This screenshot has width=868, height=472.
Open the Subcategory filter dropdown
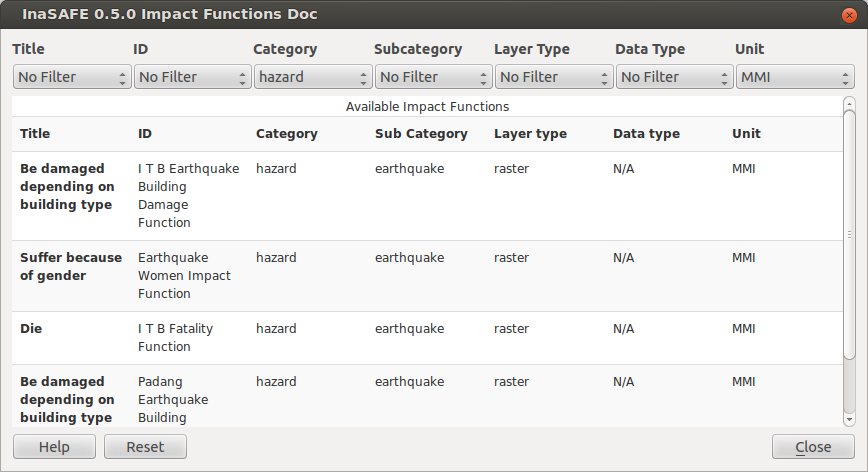[x=433, y=77]
